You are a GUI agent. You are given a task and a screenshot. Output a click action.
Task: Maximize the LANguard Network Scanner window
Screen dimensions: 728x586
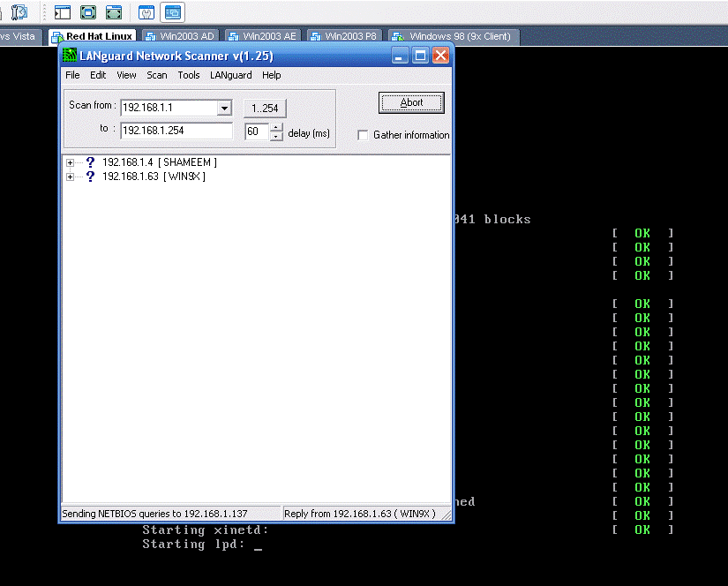point(420,56)
